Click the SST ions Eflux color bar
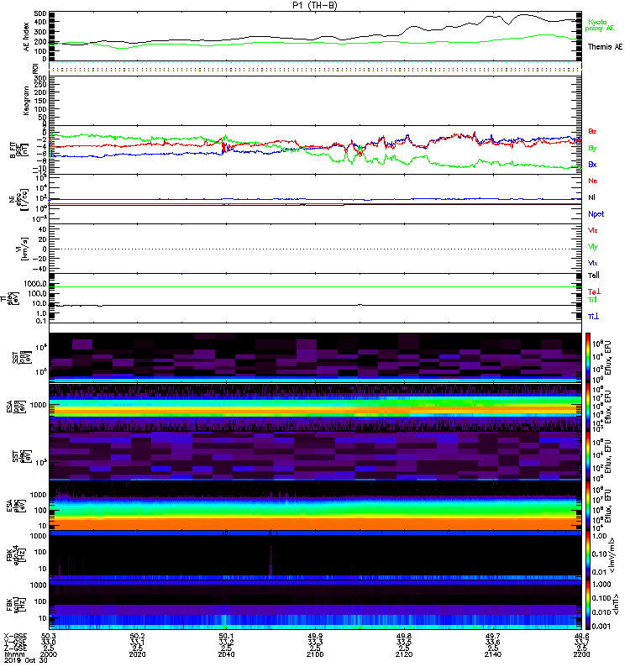Viewport: 630px width, 672px height. pos(587,357)
